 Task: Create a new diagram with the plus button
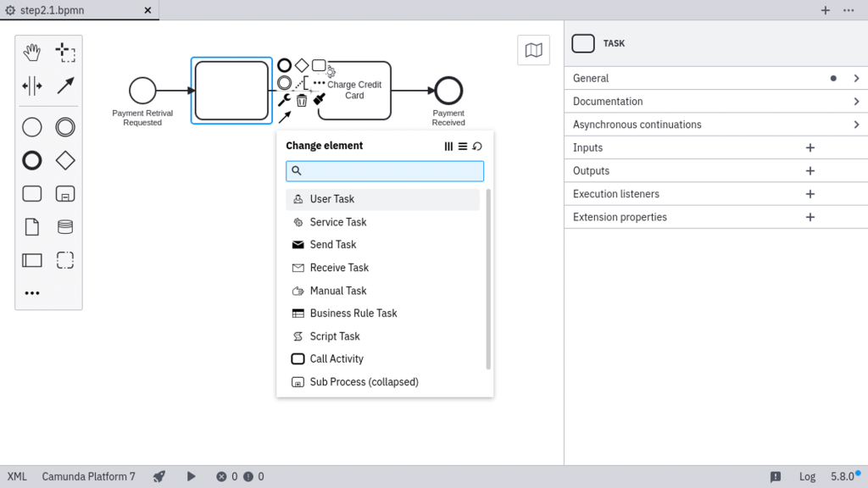826,10
